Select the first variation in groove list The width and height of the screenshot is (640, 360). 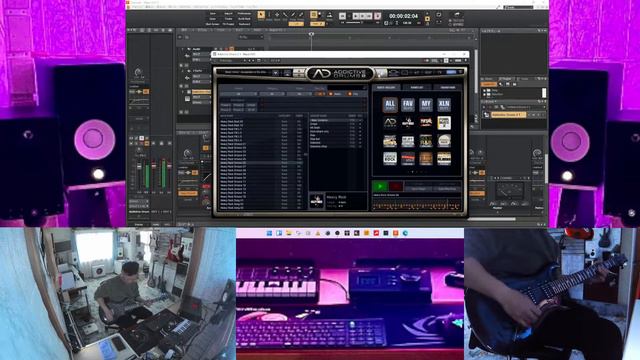pyautogui.click(x=336, y=120)
